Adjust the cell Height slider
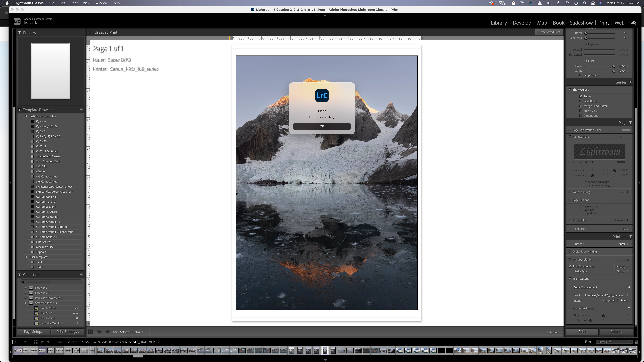The image size is (644, 362). click(614, 66)
